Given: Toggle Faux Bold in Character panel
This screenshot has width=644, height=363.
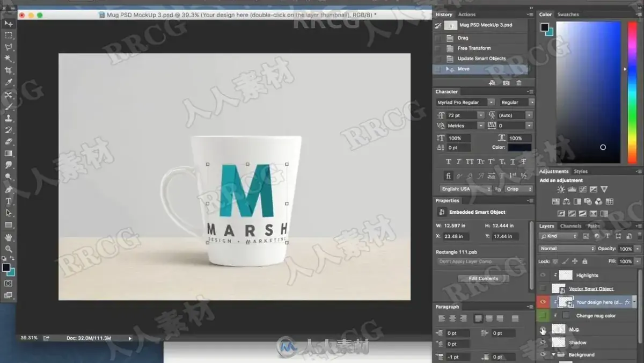Looking at the screenshot, I should pos(449,162).
